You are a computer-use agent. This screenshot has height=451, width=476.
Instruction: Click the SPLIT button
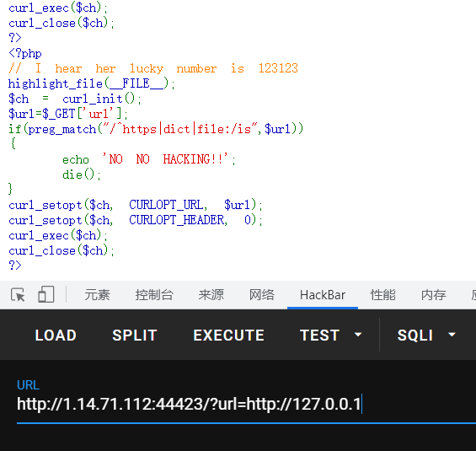(135, 336)
